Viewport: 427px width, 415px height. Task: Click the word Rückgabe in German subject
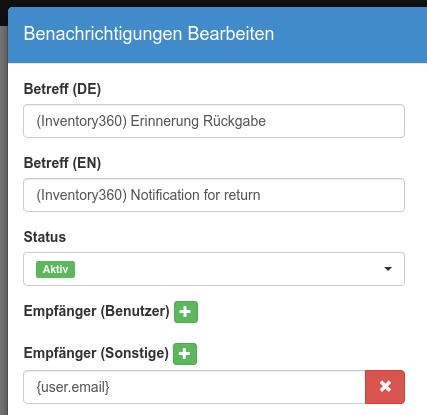click(x=234, y=121)
